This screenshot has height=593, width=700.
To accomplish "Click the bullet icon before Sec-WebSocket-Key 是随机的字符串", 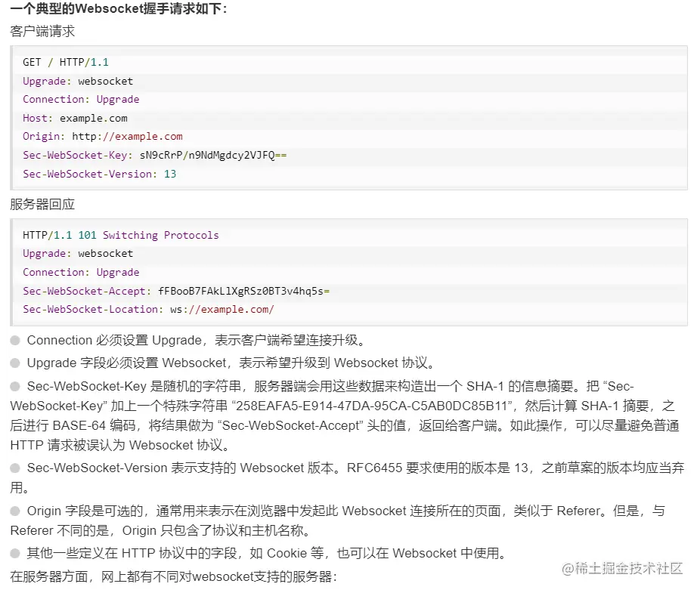I will [x=14, y=386].
